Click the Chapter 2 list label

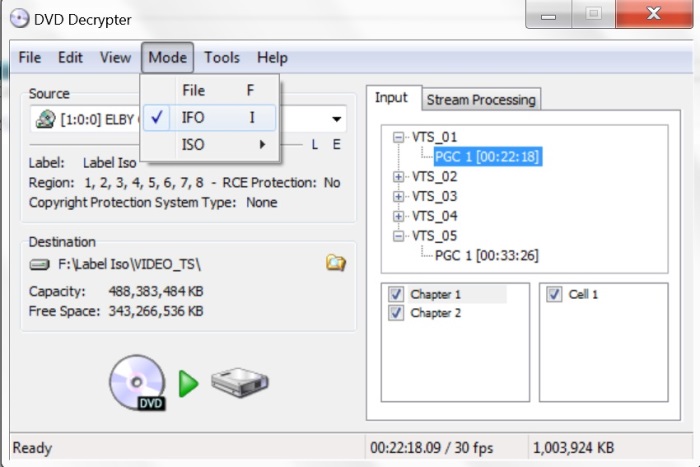point(435,313)
